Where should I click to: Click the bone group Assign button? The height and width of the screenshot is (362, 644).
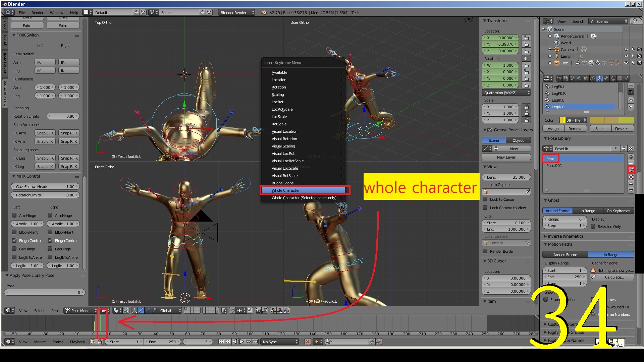coord(553,129)
